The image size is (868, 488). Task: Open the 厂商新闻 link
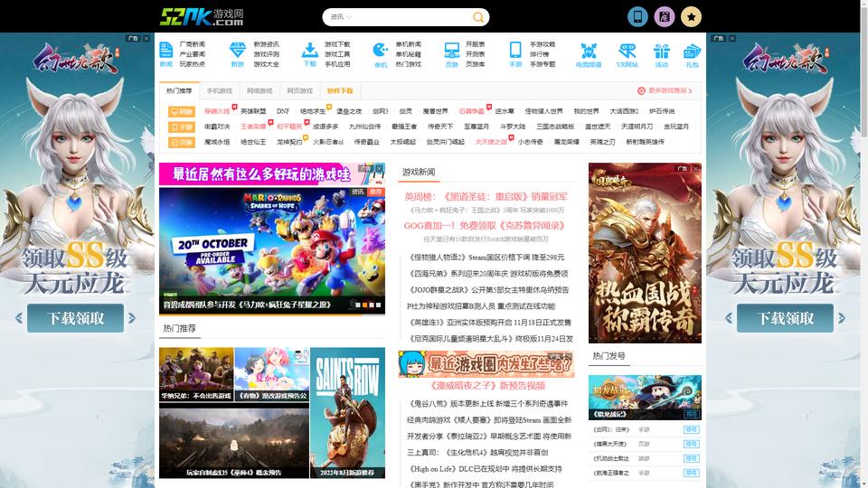tap(192, 44)
